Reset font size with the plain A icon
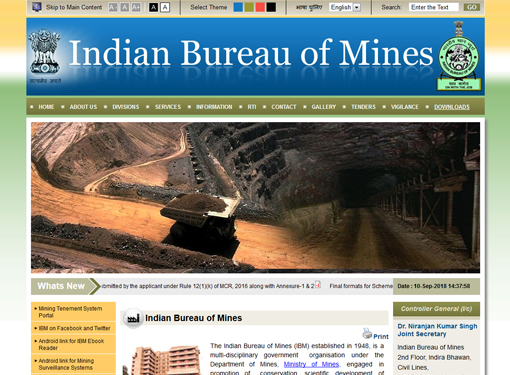510x375 pixels. [x=124, y=7]
